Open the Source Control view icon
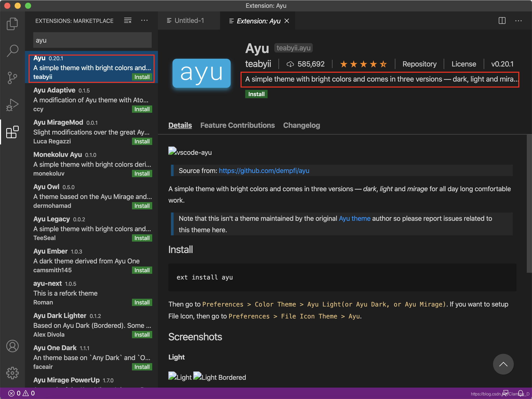Image resolution: width=532 pixels, height=399 pixels. click(12, 78)
